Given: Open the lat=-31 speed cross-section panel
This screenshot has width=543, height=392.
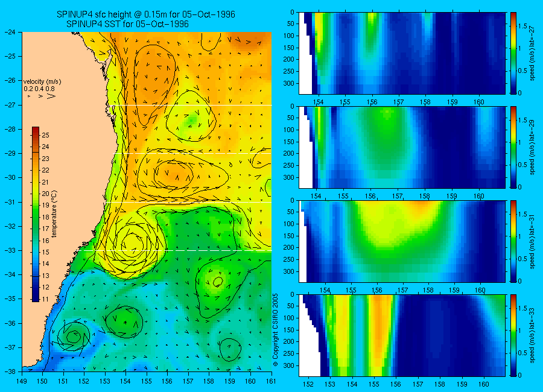Looking at the screenshot, I should 402,241.
